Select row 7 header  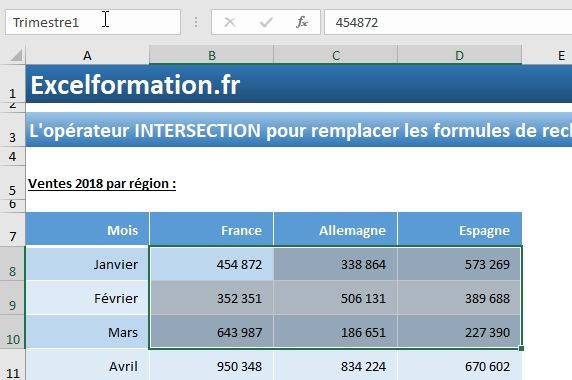coord(12,229)
